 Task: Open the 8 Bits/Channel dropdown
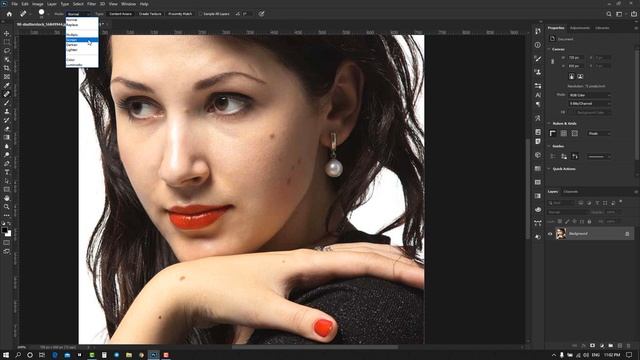[x=590, y=104]
